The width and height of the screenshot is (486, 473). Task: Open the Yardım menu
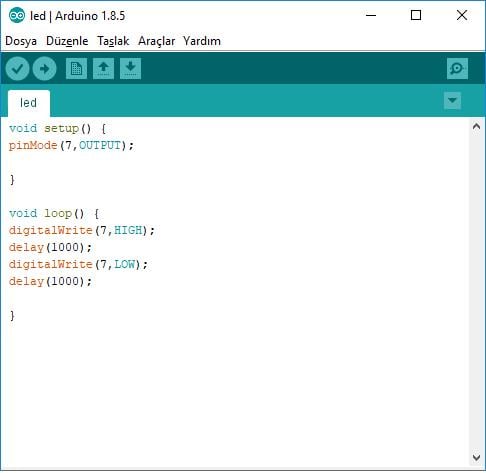(202, 41)
